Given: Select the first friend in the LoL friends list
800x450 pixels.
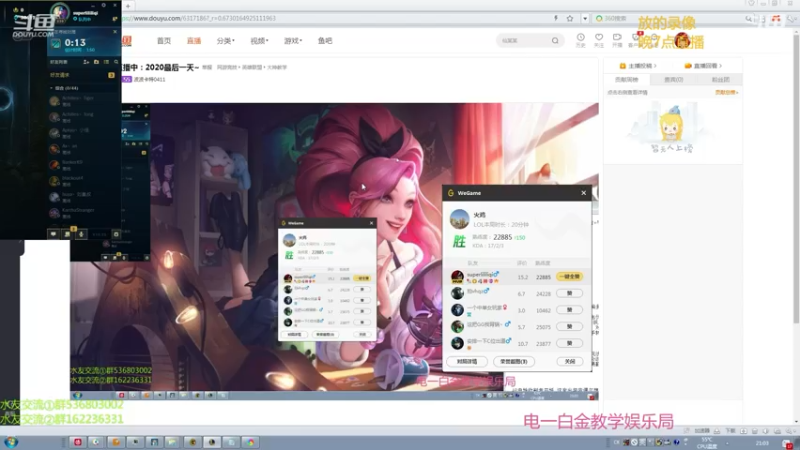Looking at the screenshot, I should coord(84,101).
